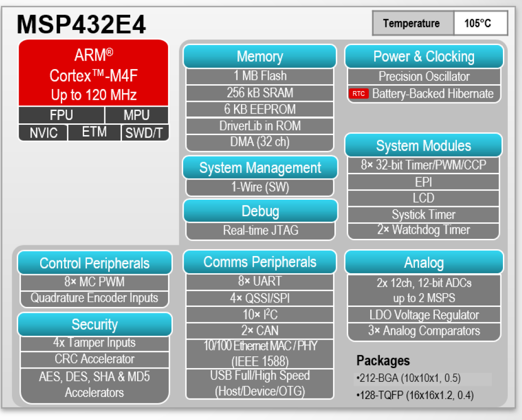Select the 10/100 Ethernet MAC/PHY block
This screenshot has height=420, width=522.
pyautogui.click(x=260, y=354)
